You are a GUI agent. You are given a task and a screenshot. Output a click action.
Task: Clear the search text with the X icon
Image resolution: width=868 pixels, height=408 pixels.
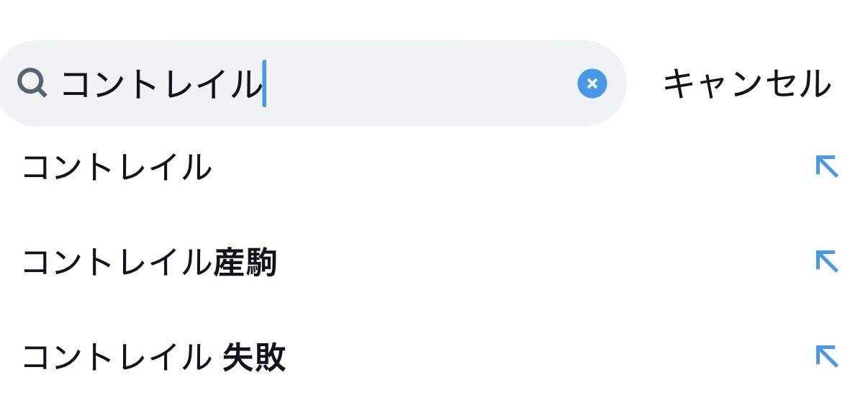coord(592,84)
